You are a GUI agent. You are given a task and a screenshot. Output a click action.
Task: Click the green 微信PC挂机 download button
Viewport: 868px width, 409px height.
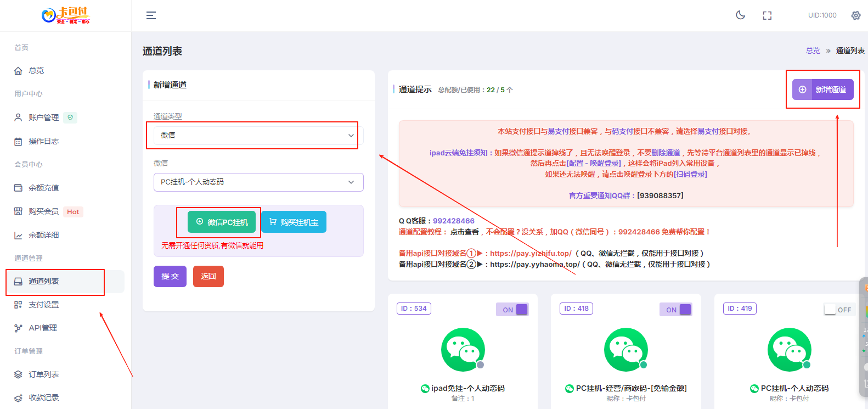[222, 222]
